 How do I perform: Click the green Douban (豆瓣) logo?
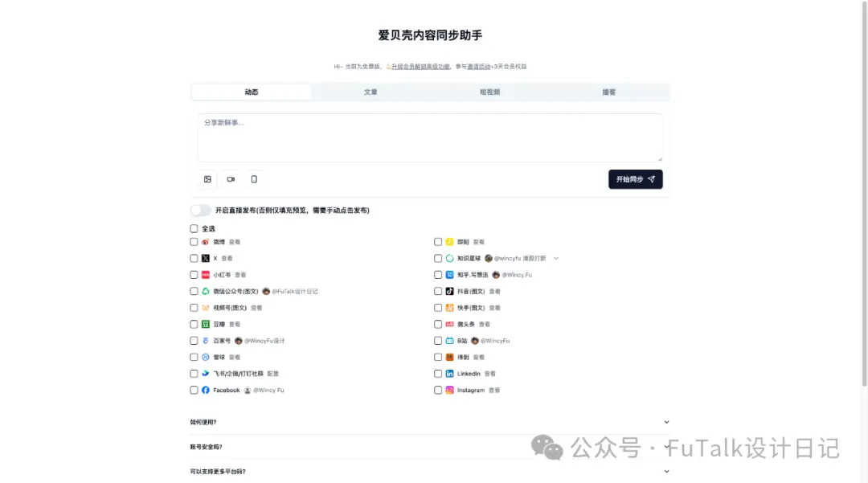206,324
